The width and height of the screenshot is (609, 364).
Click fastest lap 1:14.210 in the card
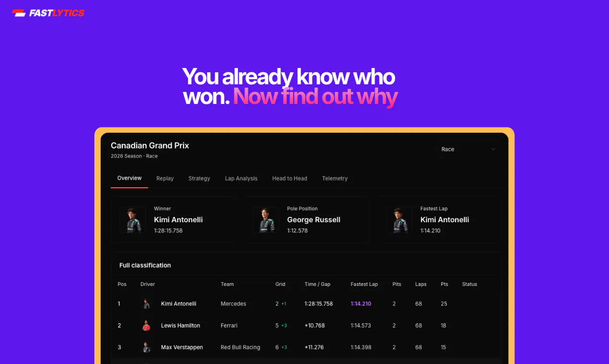(431, 231)
